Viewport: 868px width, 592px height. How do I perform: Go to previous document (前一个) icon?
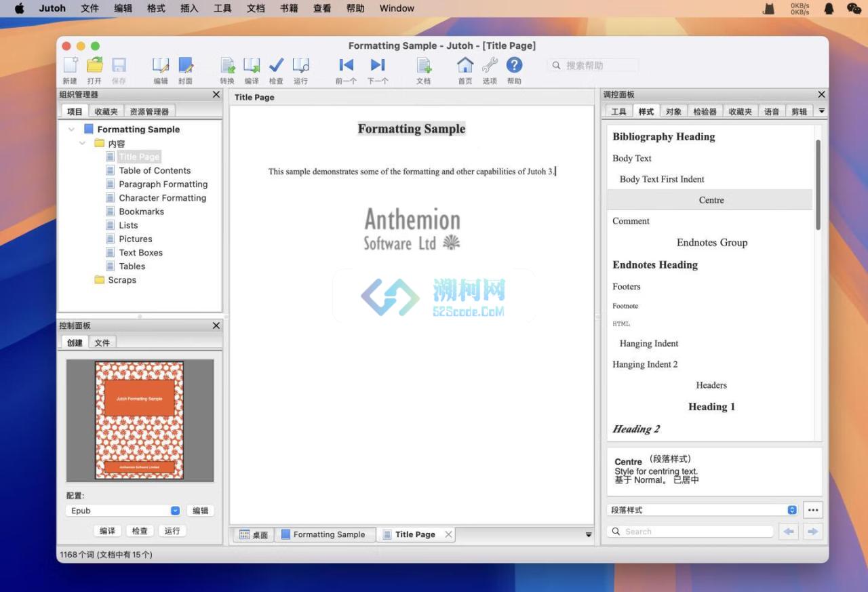click(346, 65)
